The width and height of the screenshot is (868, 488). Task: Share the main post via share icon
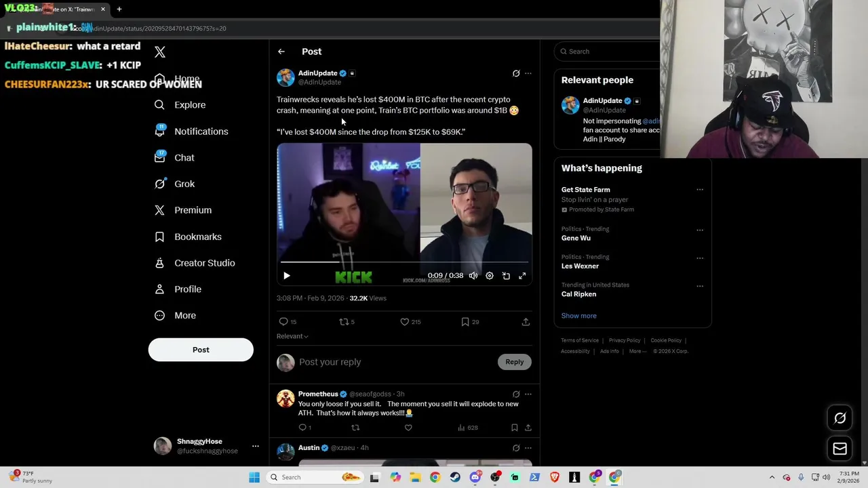click(526, 322)
